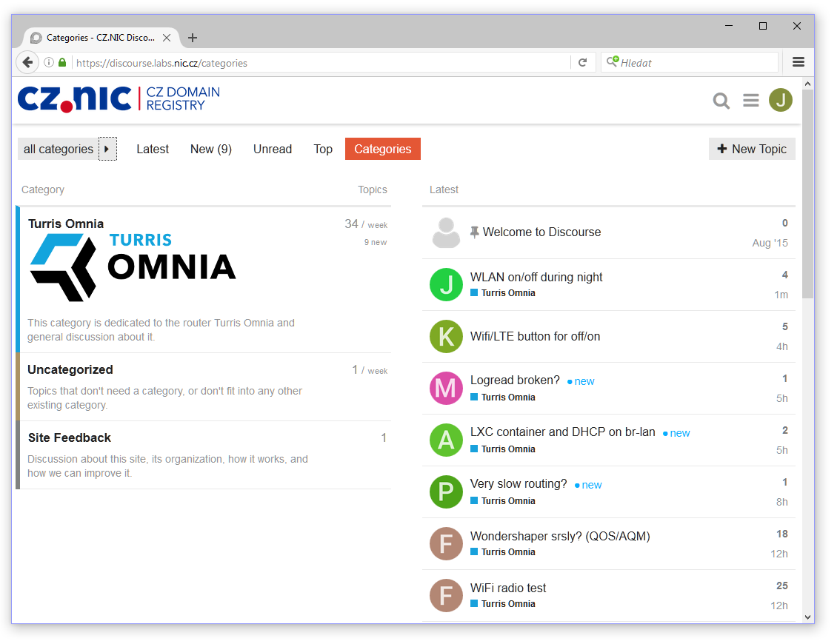This screenshot has height=644, width=840.
Task: Open a new browser tab
Action: click(x=193, y=38)
